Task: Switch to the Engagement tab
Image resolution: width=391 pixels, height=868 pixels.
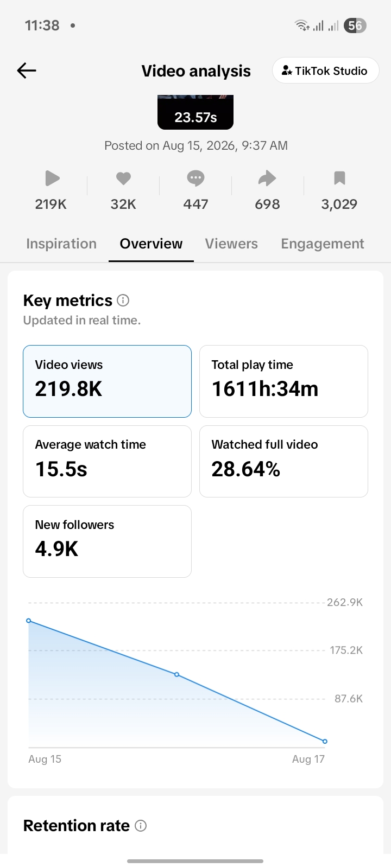Action: (323, 244)
